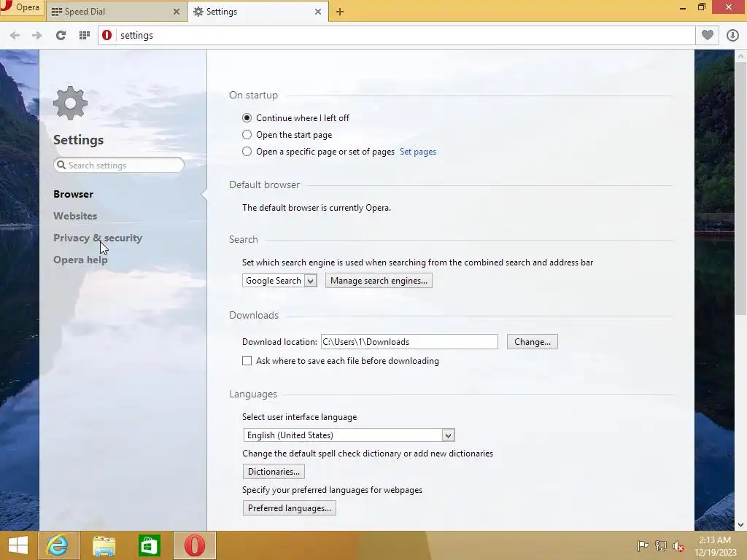Click the Languages section heading
Image resolution: width=747 pixels, height=560 pixels.
253,394
